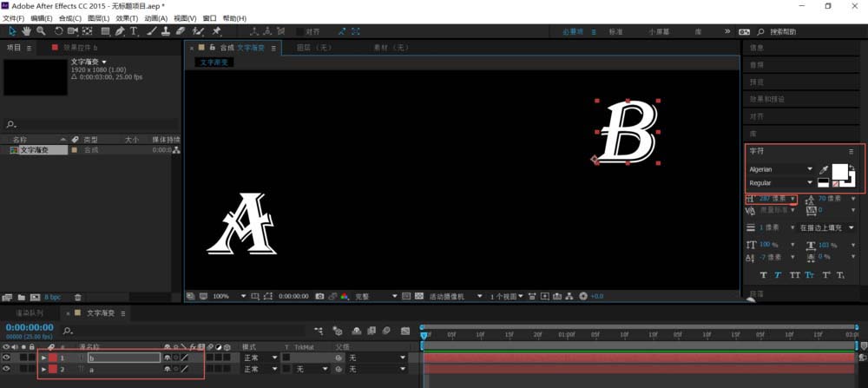Viewport: 868px width, 388px height.
Task: Expand layer a properties triangle
Action: tap(43, 369)
